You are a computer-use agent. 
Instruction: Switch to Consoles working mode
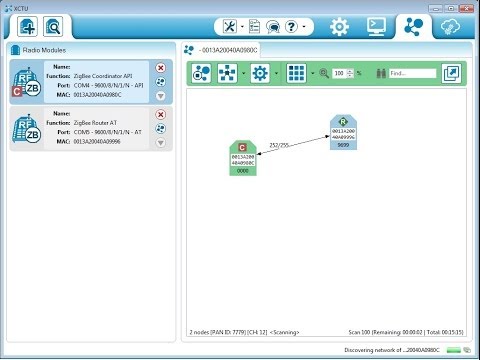click(x=376, y=27)
